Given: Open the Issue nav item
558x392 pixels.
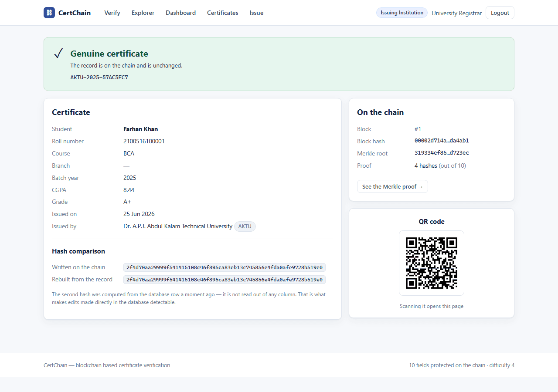Looking at the screenshot, I should click(x=256, y=13).
